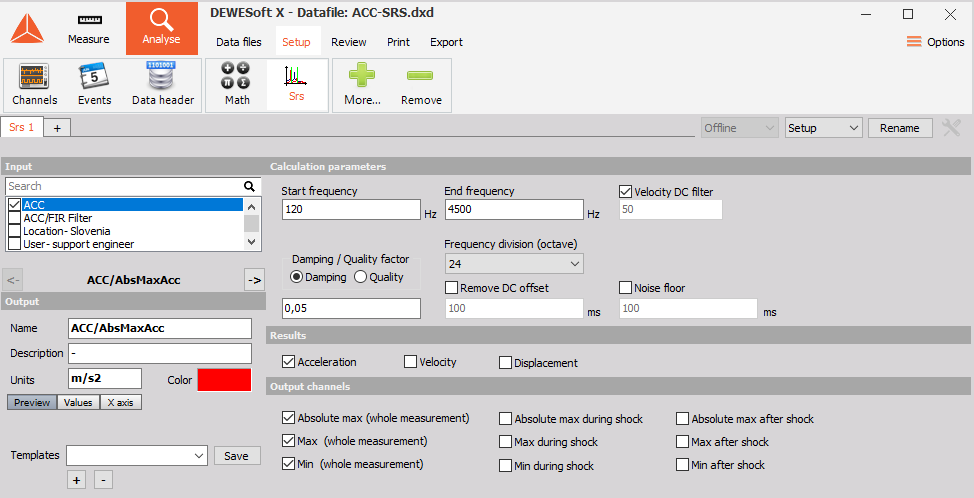Add a module with More... plus icon
Image resolution: width=974 pixels, height=498 pixels.
pyautogui.click(x=362, y=84)
